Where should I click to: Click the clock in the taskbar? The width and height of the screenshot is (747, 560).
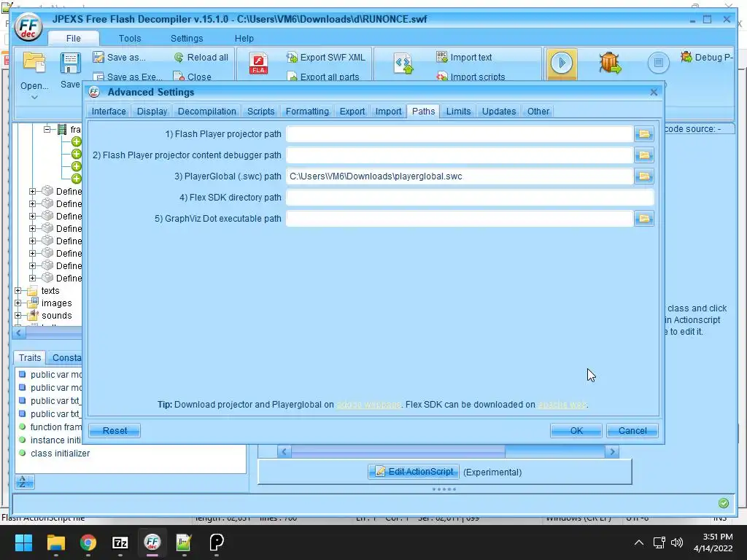click(713, 542)
